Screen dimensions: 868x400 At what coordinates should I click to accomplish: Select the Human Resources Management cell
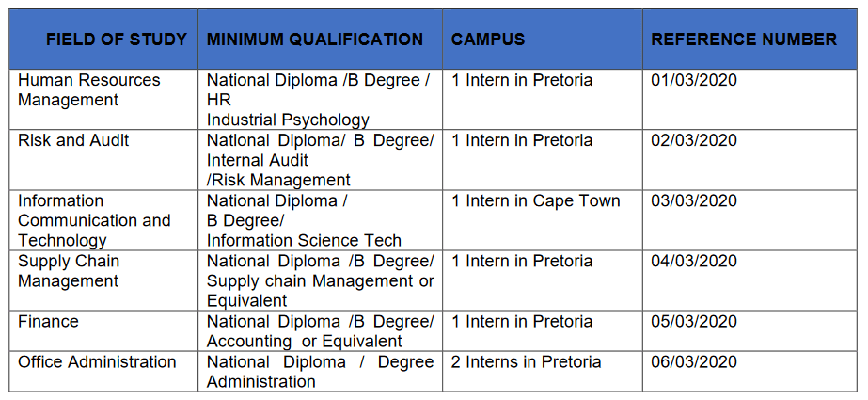tap(89, 90)
